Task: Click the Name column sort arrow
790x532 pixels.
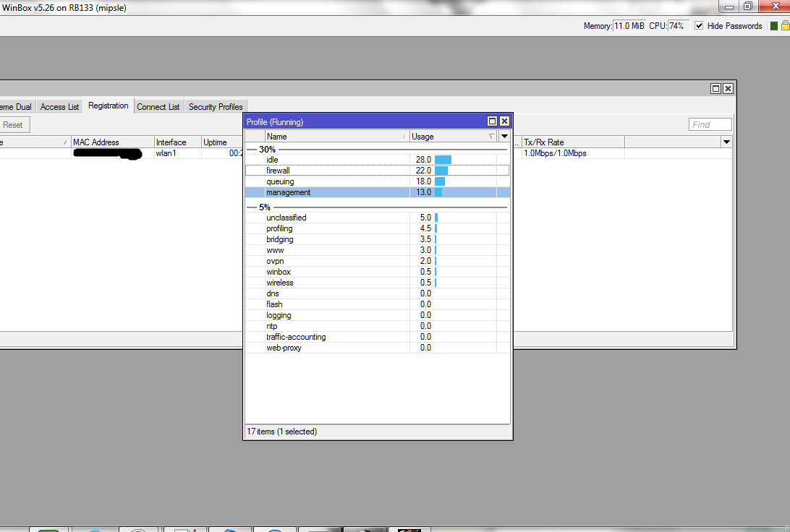Action: 405,136
